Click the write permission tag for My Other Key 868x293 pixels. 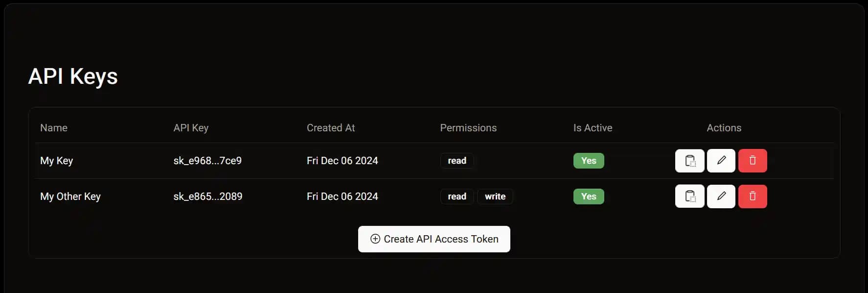495,196
